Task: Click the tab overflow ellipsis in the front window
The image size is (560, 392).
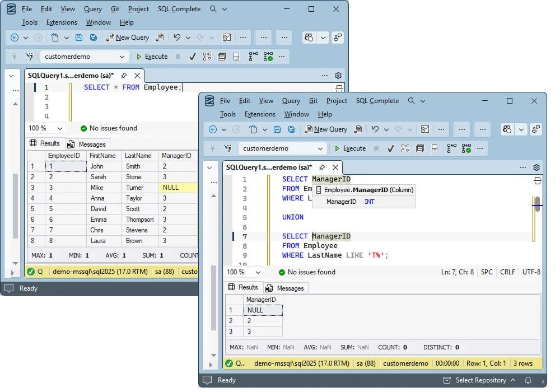Action: (523, 167)
